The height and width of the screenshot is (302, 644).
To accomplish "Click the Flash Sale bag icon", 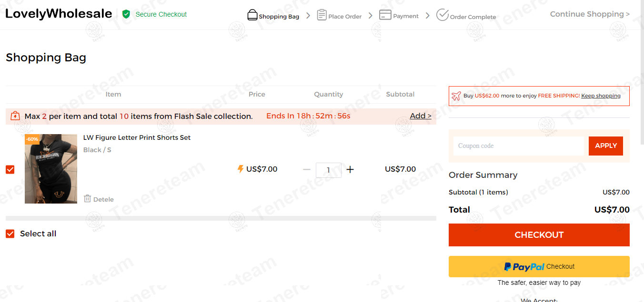I will click(x=15, y=116).
